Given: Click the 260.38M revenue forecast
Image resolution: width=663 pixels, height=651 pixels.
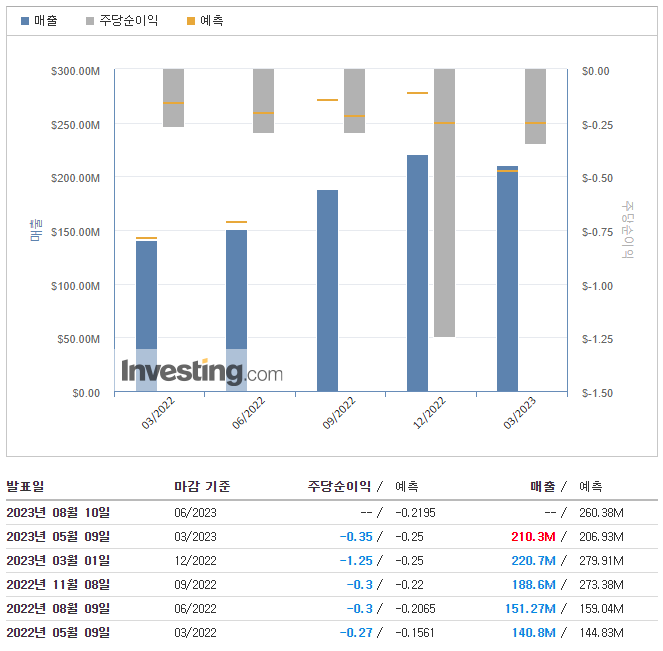Looking at the screenshot, I should click(601, 513).
